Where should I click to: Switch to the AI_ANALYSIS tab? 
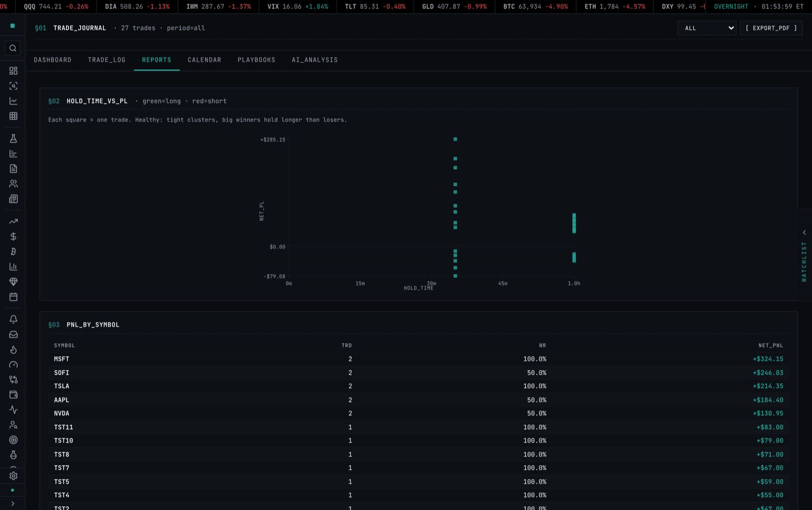[315, 60]
